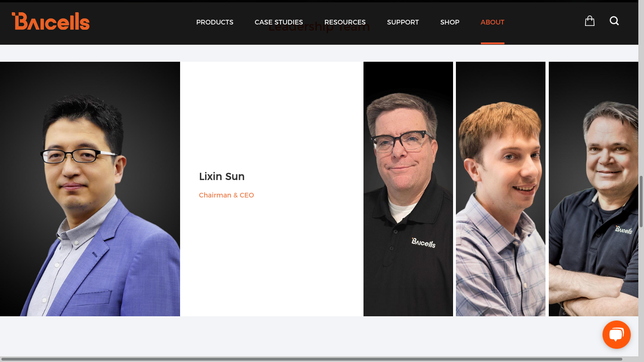Click the vertical page scrollbar
Viewport: 644px width, 362px height.
(x=641, y=203)
